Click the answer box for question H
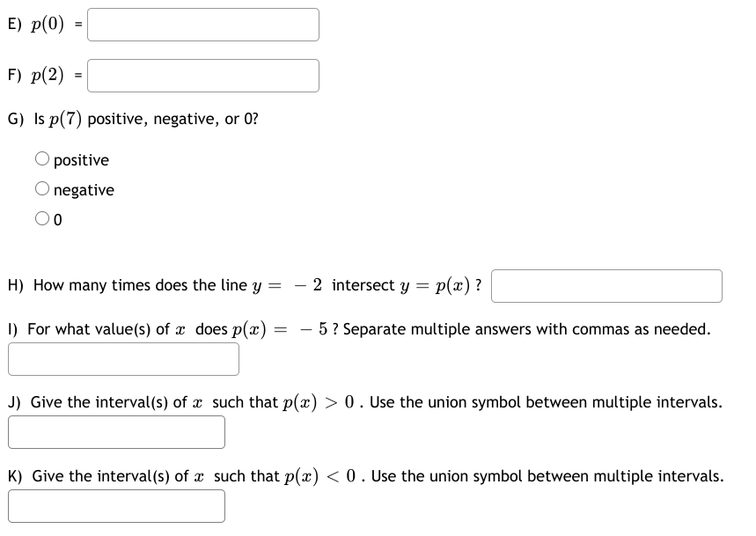756x536 pixels. point(607,286)
